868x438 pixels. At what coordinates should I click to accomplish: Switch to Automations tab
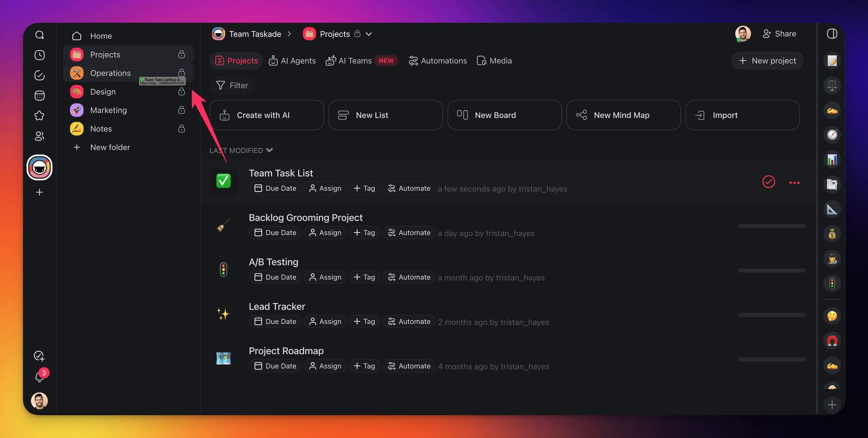(x=438, y=61)
